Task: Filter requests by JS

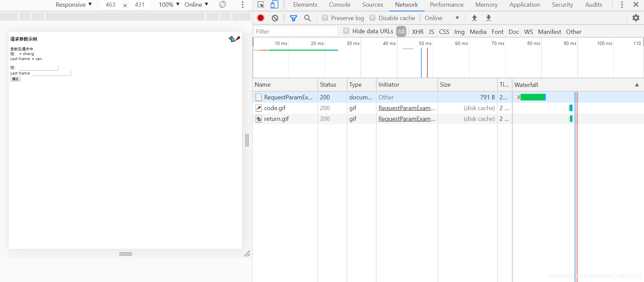Action: pyautogui.click(x=431, y=32)
